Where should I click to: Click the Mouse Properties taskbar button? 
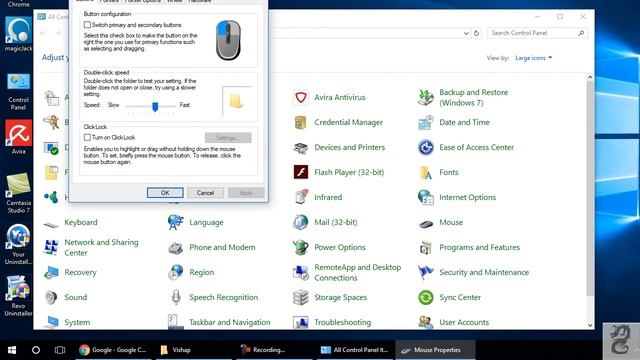436,350
